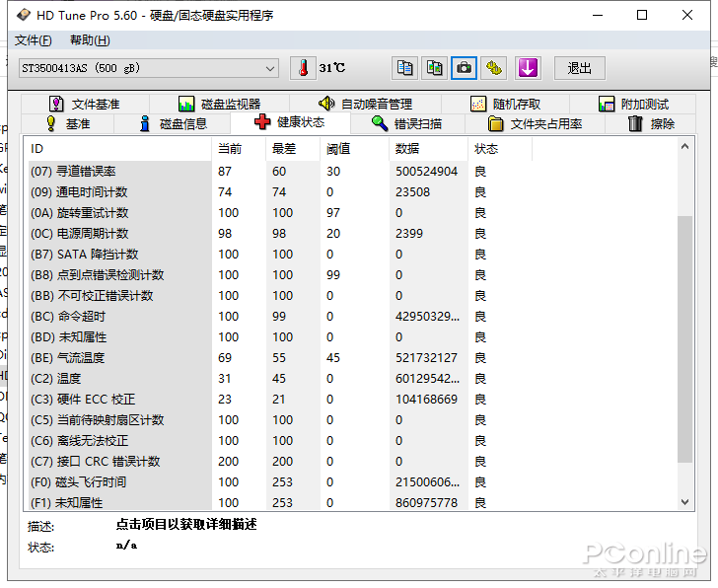The height and width of the screenshot is (588, 718).
Task: Open the 文件(F) menu
Action: 34,40
